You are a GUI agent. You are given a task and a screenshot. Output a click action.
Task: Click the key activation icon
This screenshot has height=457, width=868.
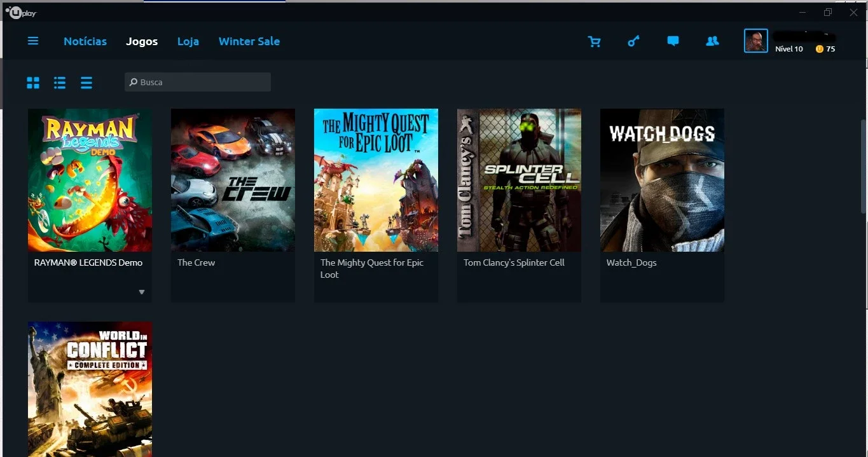[x=633, y=41]
